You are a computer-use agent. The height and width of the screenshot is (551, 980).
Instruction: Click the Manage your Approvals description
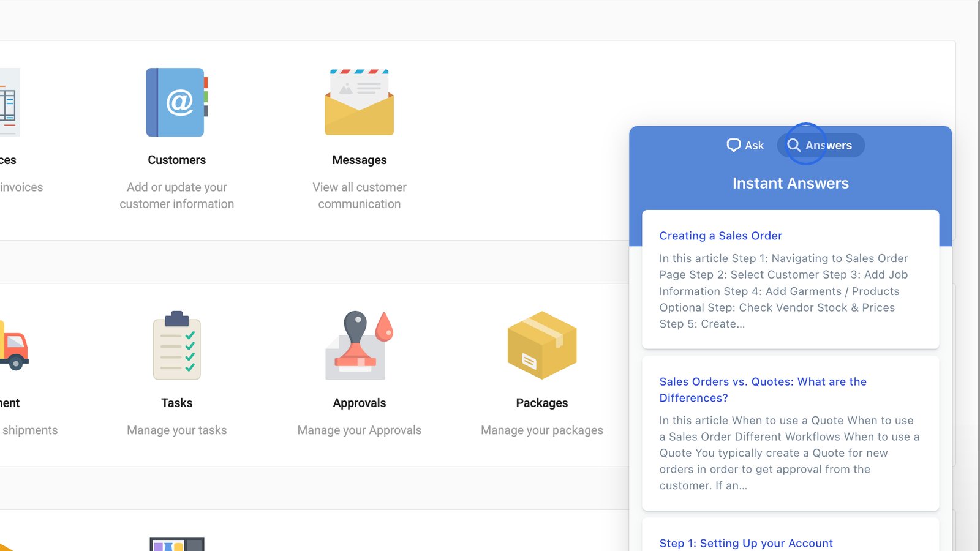coord(360,430)
